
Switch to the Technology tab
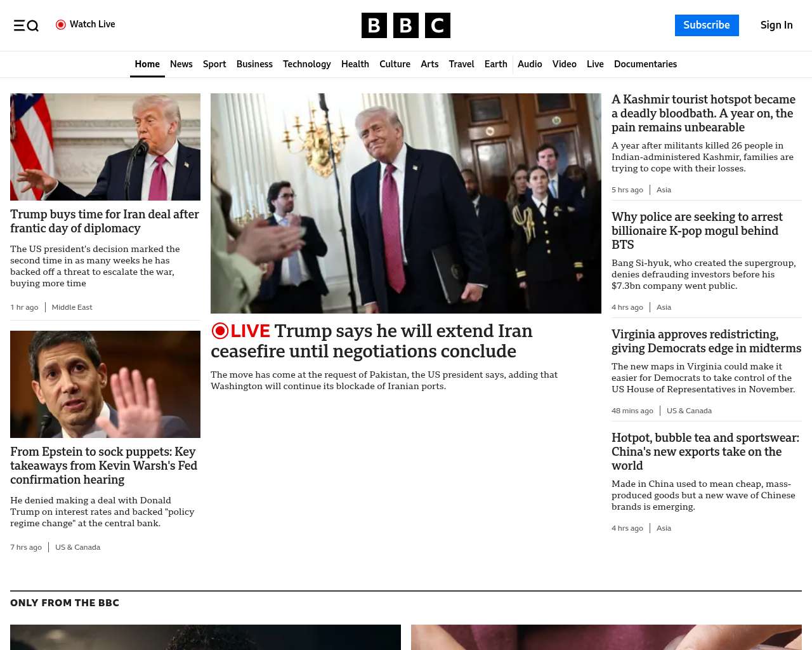point(307,64)
